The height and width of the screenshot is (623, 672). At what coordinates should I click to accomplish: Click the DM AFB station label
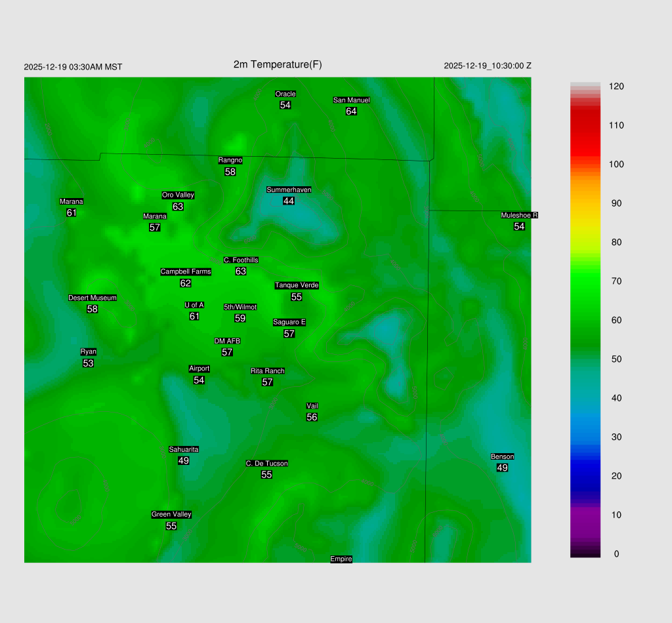tap(227, 341)
